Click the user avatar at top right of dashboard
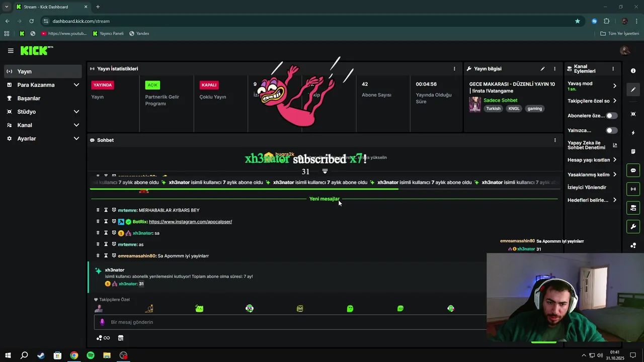The width and height of the screenshot is (644, 362). pos(625,51)
